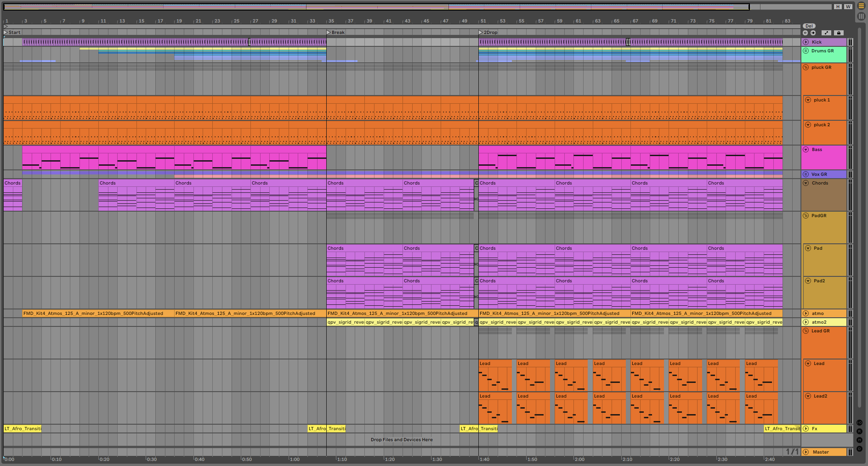Viewport: 868px width, 466px height.
Task: Click the arrangement overview bar
Action: click(417, 6)
